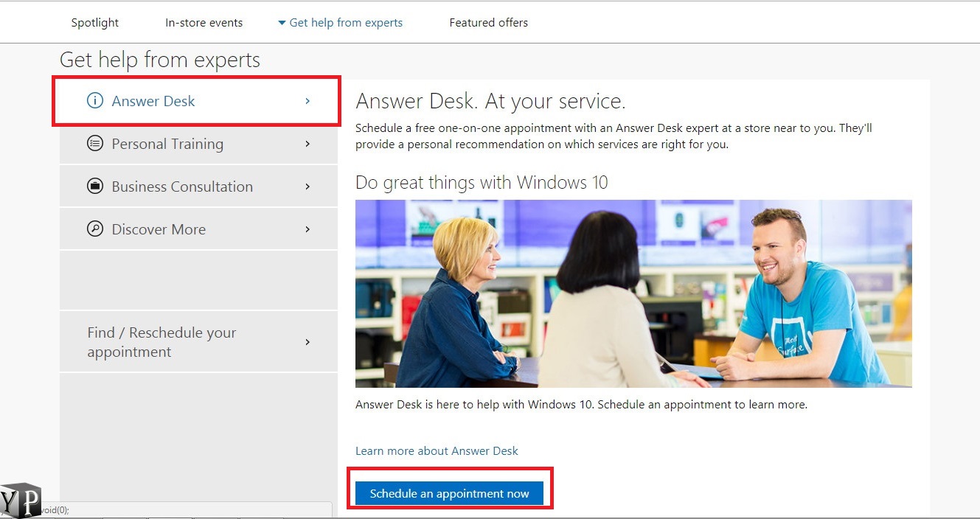Go to the Featured offers tab
This screenshot has width=980, height=519.
489,23
